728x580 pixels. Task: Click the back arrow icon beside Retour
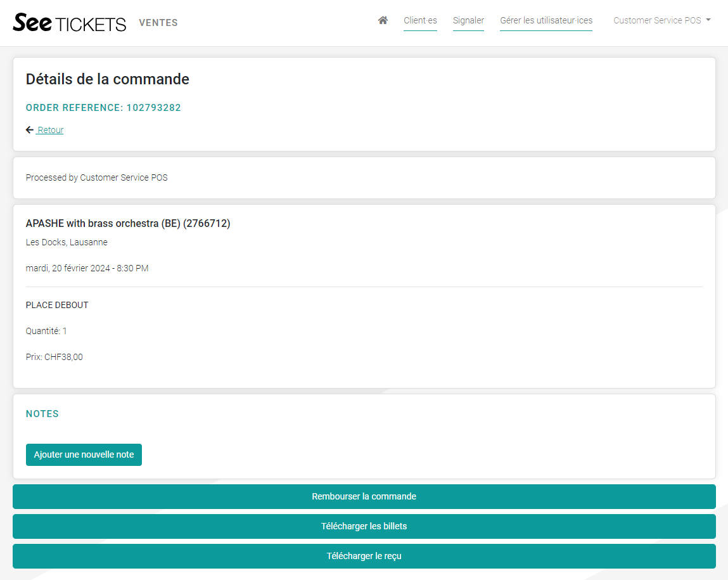[x=30, y=130]
